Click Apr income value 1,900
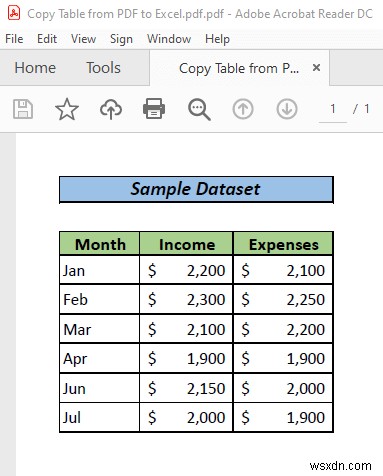 206,359
